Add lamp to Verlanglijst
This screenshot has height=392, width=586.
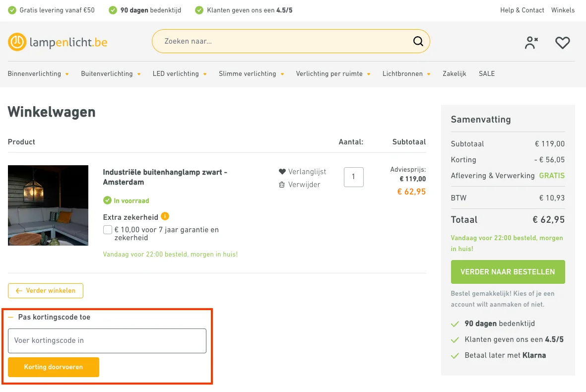coord(302,172)
